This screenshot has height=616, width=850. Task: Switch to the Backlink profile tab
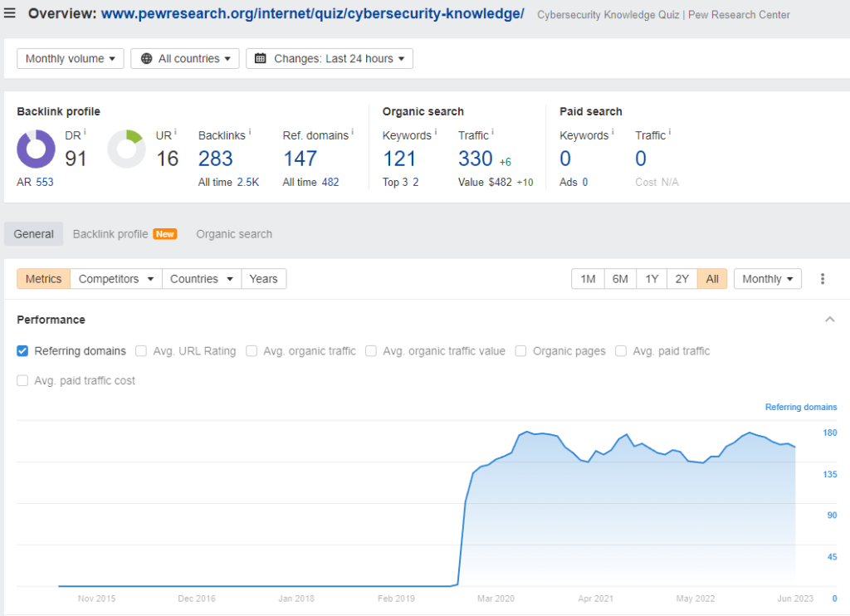(110, 234)
